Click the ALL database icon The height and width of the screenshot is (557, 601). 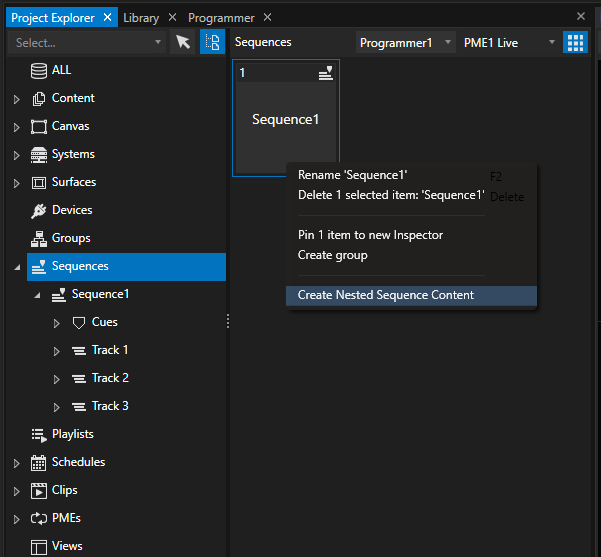39,71
